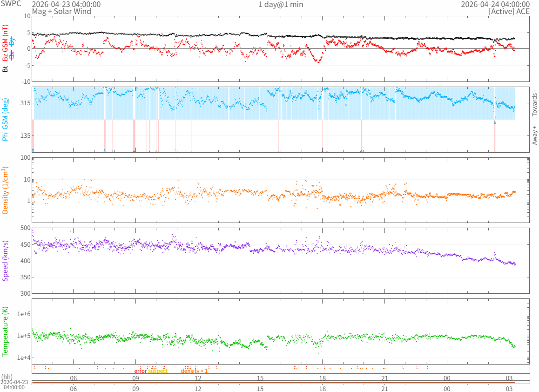Click the orange 'density < 1' legend
539x392 pixels.
[194, 371]
